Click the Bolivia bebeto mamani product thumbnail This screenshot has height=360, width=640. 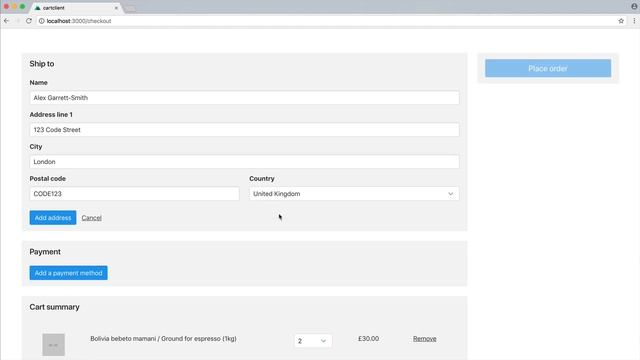coord(53,344)
